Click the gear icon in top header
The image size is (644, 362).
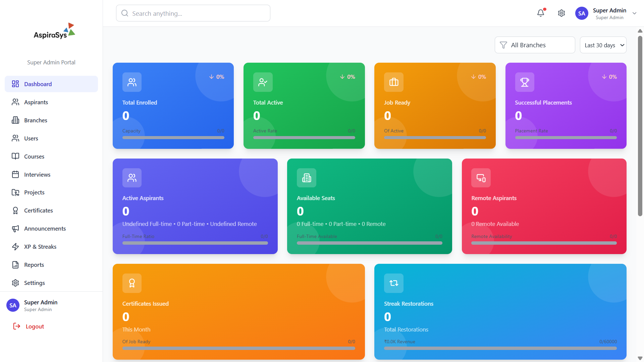click(561, 13)
